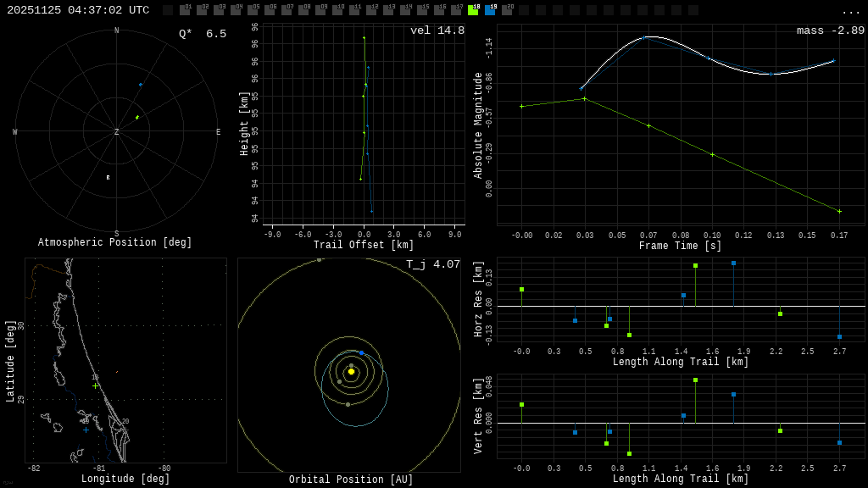Click the vel 14.8 velocity readout
The width and height of the screenshot is (868, 488).
click(x=437, y=30)
